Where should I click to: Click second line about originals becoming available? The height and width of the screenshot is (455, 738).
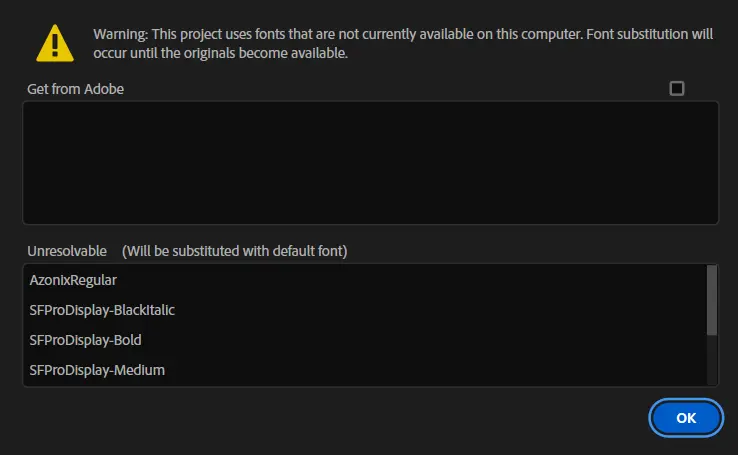click(x=220, y=54)
